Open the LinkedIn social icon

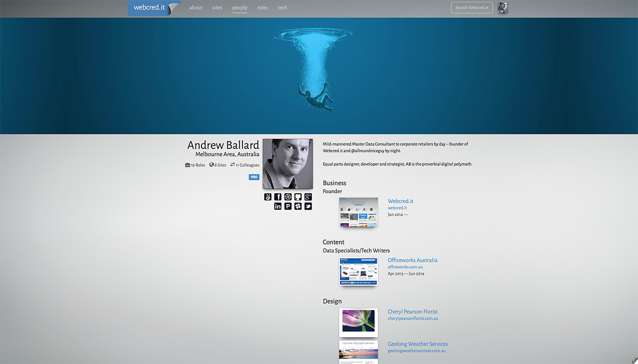[278, 206]
